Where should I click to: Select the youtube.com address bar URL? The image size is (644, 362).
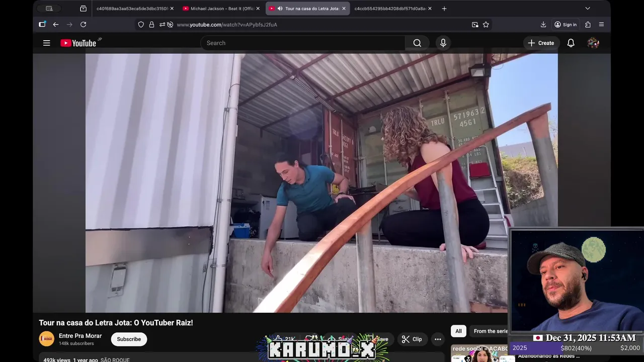(x=227, y=25)
